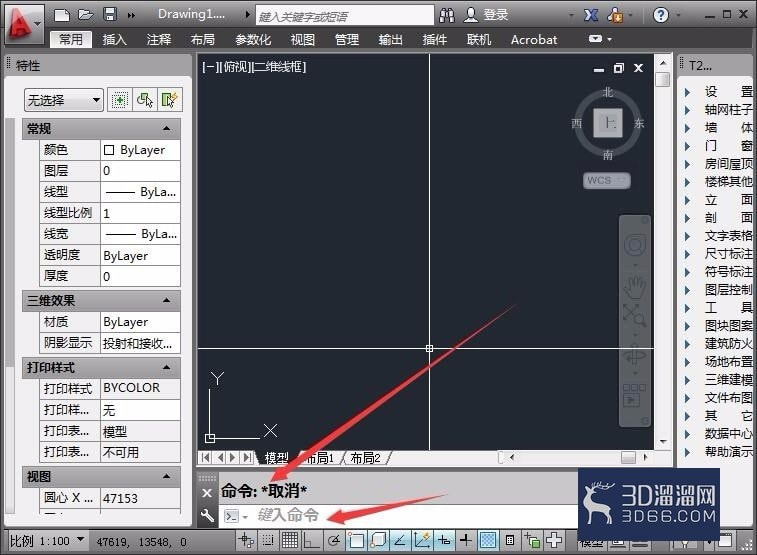Collapse the 视图 properties section
Viewport: 757px width, 555px height.
click(x=166, y=476)
